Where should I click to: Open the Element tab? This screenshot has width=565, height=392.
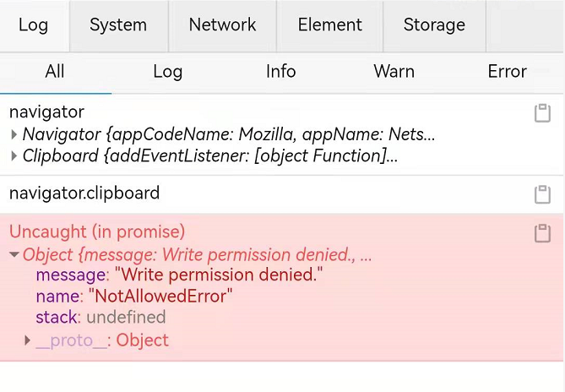pyautogui.click(x=329, y=25)
